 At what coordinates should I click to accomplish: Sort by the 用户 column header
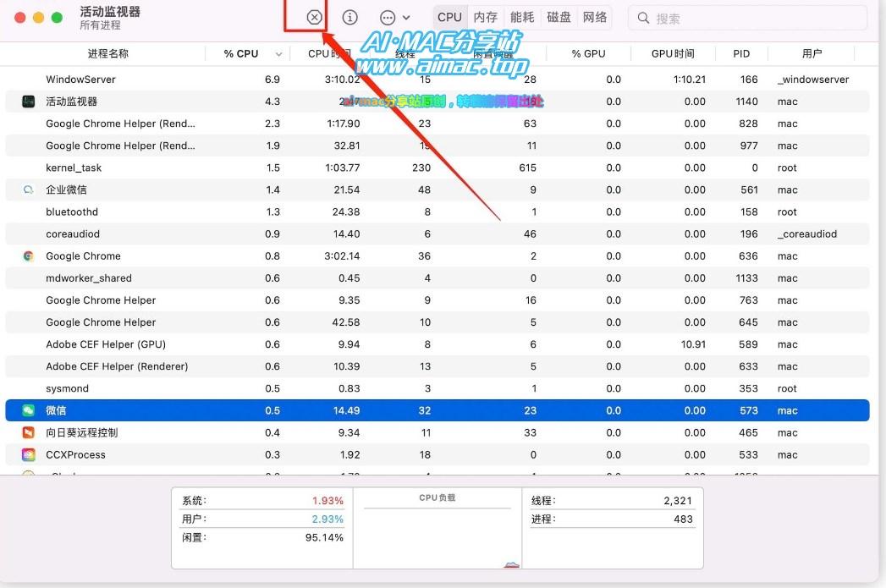[x=812, y=53]
